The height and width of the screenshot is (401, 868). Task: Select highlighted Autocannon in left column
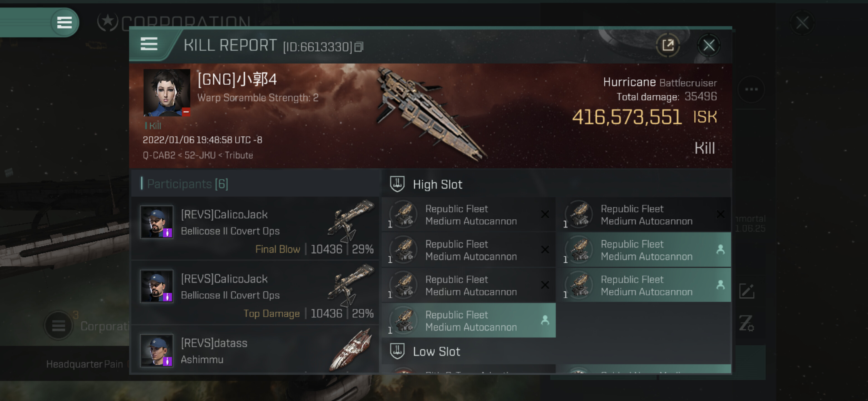point(469,321)
